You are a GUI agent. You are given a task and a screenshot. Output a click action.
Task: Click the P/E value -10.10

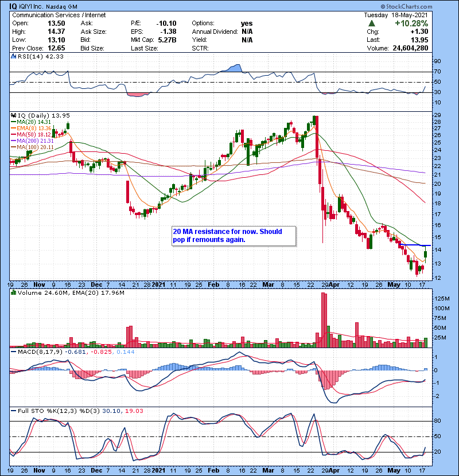(x=166, y=24)
